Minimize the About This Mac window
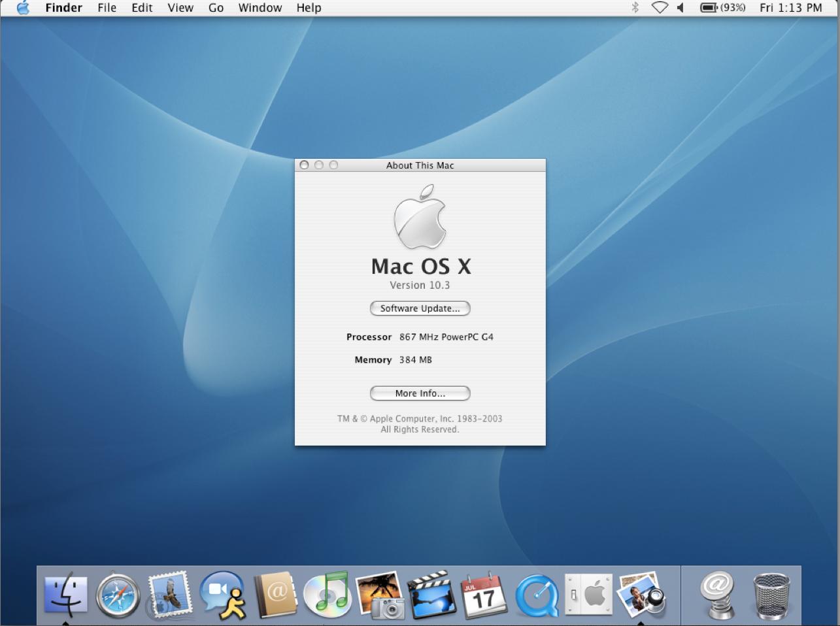 click(x=319, y=165)
